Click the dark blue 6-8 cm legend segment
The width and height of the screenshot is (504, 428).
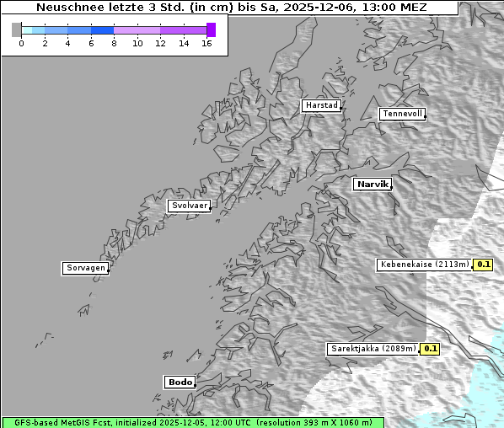point(103,30)
